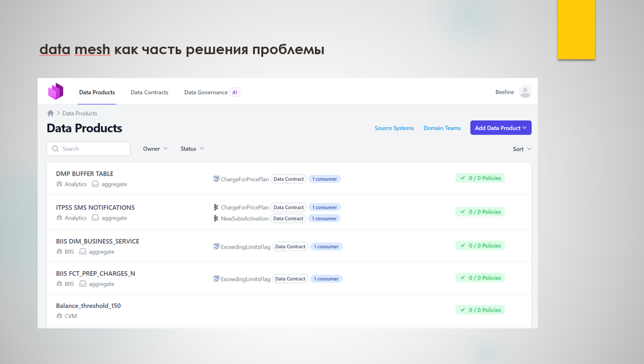Open the Data Governance tab
This screenshot has width=644, height=364.
point(206,93)
